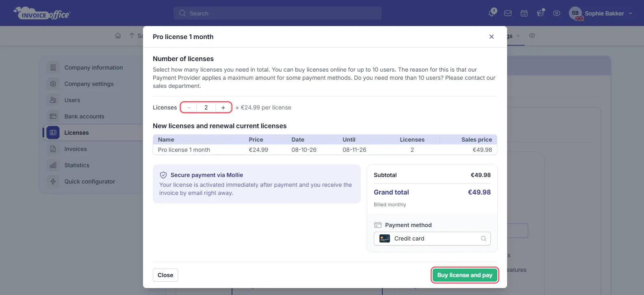Select Licenses in the sidebar
Screen dimensions: 644x295
[x=76, y=133]
